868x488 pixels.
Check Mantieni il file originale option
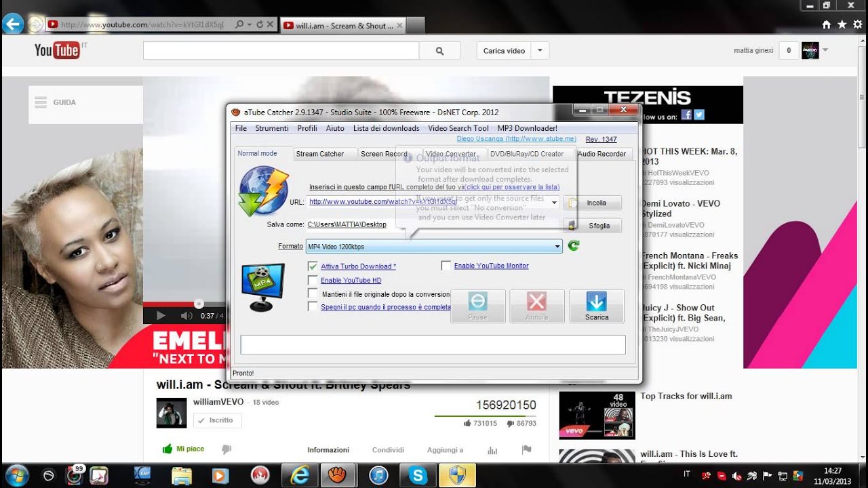coord(313,293)
